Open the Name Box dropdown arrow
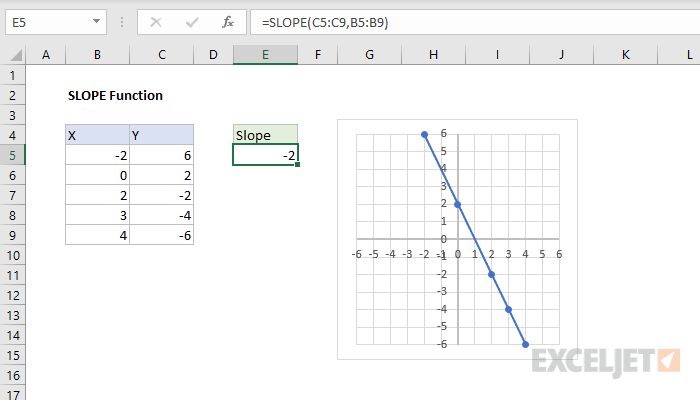The height and width of the screenshot is (400, 700). 95,21
